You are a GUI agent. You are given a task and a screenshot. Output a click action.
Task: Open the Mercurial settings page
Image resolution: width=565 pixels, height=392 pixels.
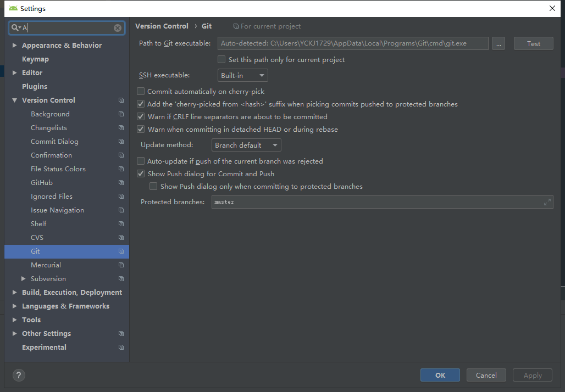[46, 265]
